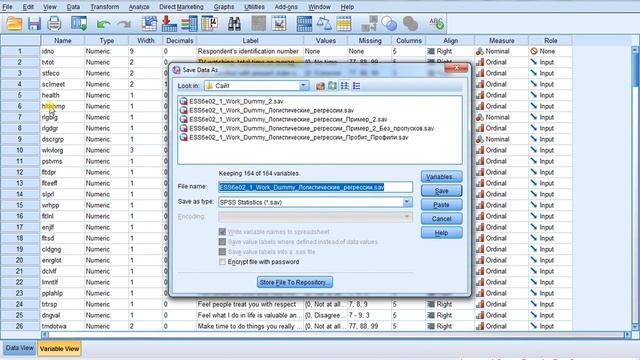Go to variable toolbar icon
The height and width of the screenshot is (360, 640).
click(x=169, y=24)
